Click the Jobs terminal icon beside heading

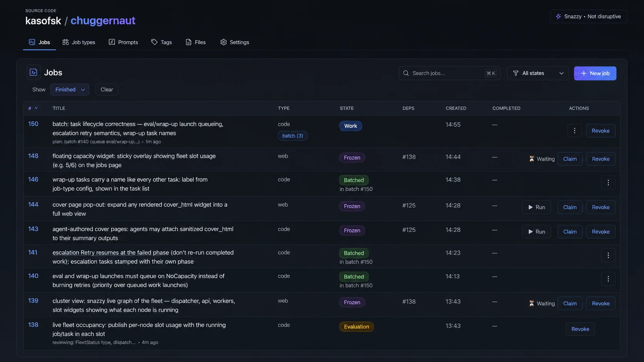tap(34, 72)
